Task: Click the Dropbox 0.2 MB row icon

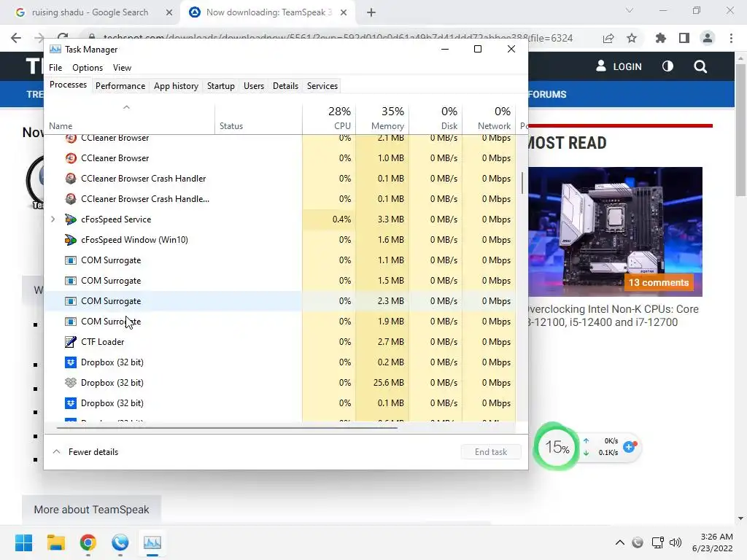Action: click(x=71, y=362)
